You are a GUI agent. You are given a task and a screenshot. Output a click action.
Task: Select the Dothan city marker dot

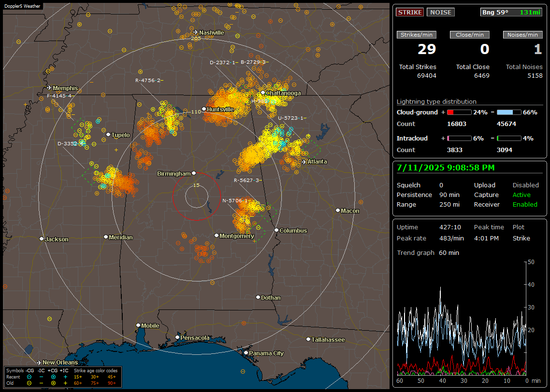258,297
